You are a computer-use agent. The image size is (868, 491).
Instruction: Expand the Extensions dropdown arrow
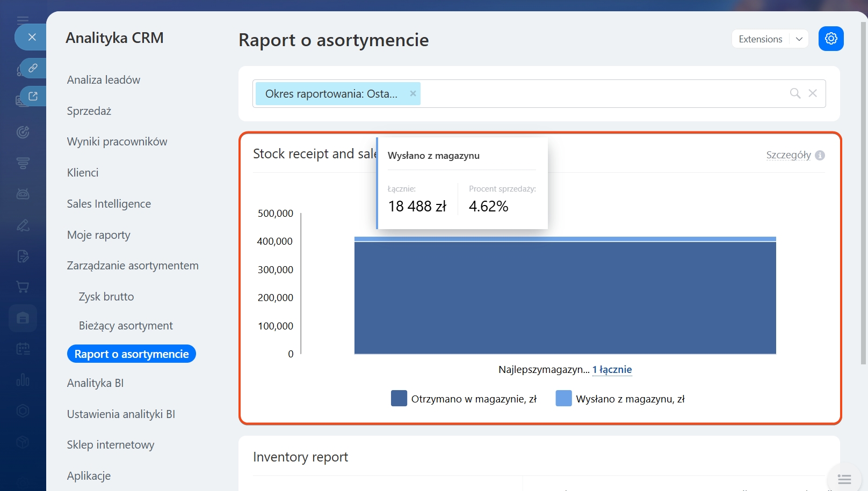click(x=799, y=39)
